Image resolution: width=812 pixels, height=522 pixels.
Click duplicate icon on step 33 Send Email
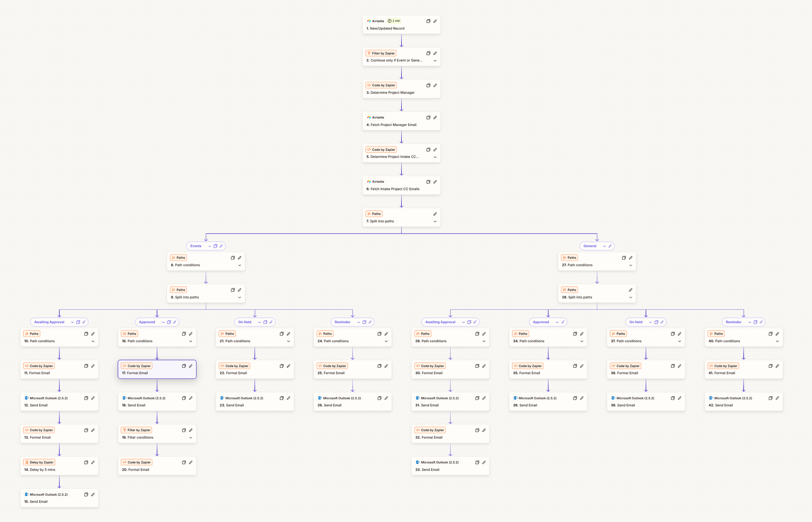(477, 462)
